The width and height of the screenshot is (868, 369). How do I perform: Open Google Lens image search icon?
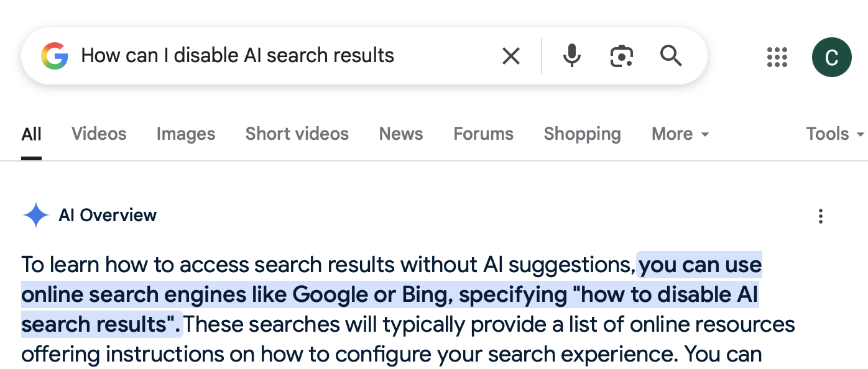pyautogui.click(x=621, y=56)
